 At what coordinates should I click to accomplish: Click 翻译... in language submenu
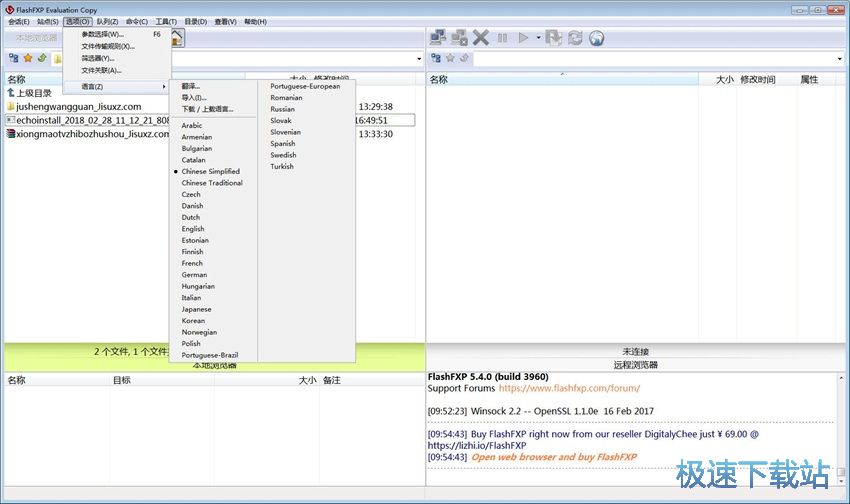click(191, 86)
